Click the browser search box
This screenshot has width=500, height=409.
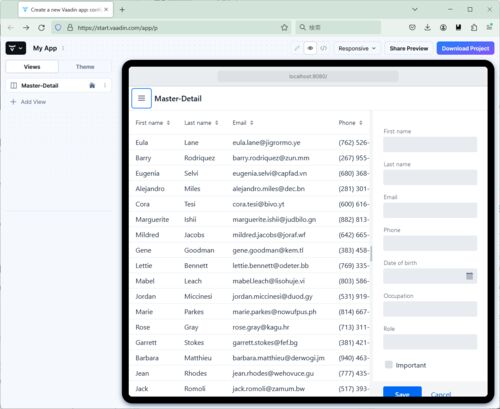click(x=338, y=28)
